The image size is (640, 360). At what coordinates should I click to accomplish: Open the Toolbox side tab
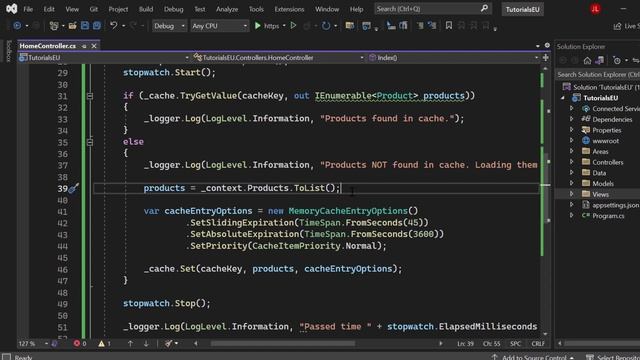[x=9, y=51]
